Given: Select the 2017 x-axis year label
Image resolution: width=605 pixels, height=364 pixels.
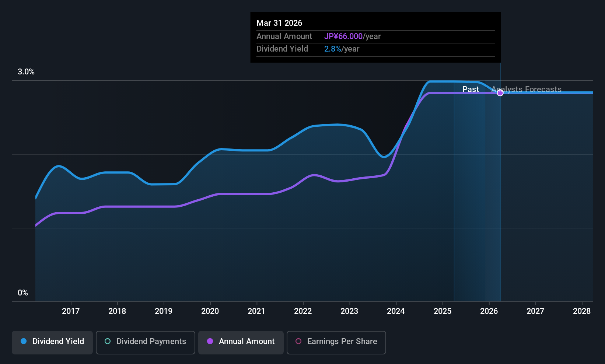Looking at the screenshot, I should 71,311.
